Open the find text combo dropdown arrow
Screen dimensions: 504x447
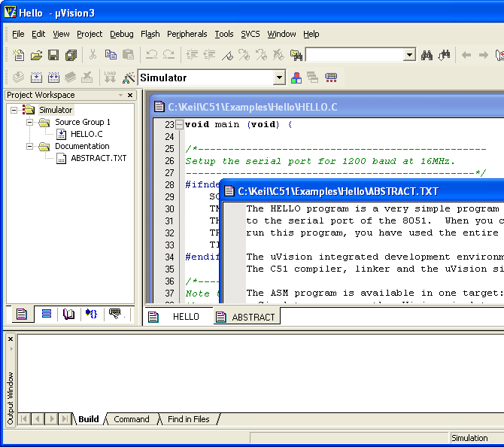click(409, 55)
